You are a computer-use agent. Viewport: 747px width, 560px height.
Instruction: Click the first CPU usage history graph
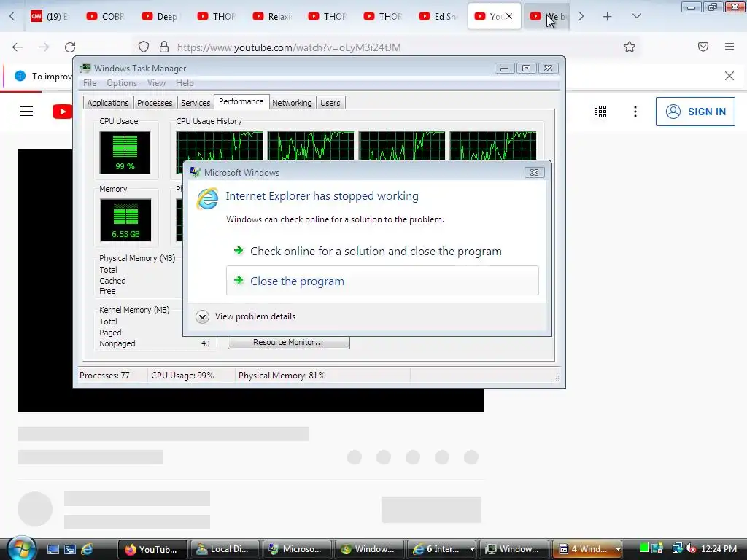(x=219, y=146)
